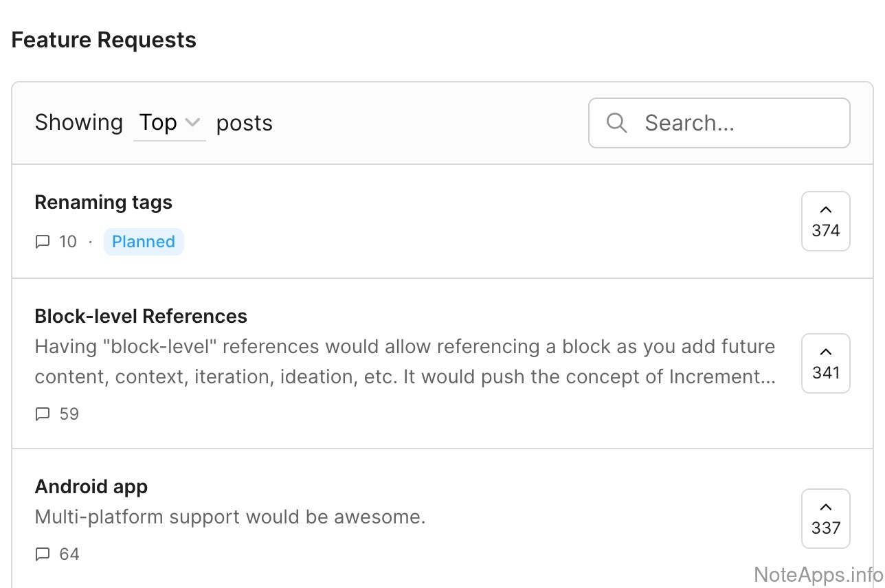Screen dimensions: 885x588
Task: Open the Renaming tags post
Action: 103,203
